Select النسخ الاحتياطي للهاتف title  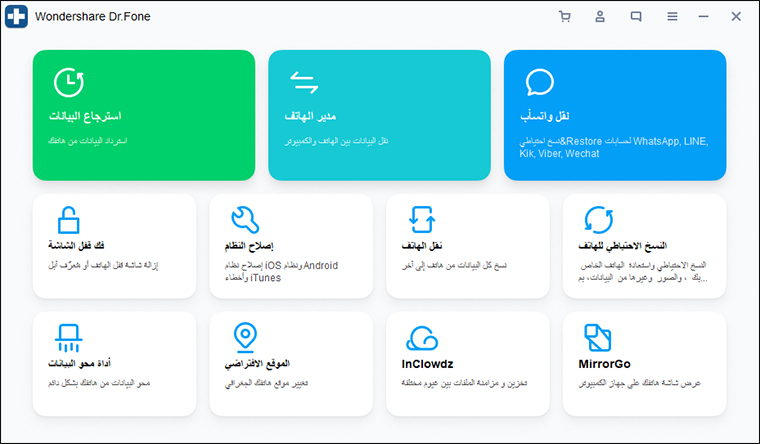[x=622, y=246]
